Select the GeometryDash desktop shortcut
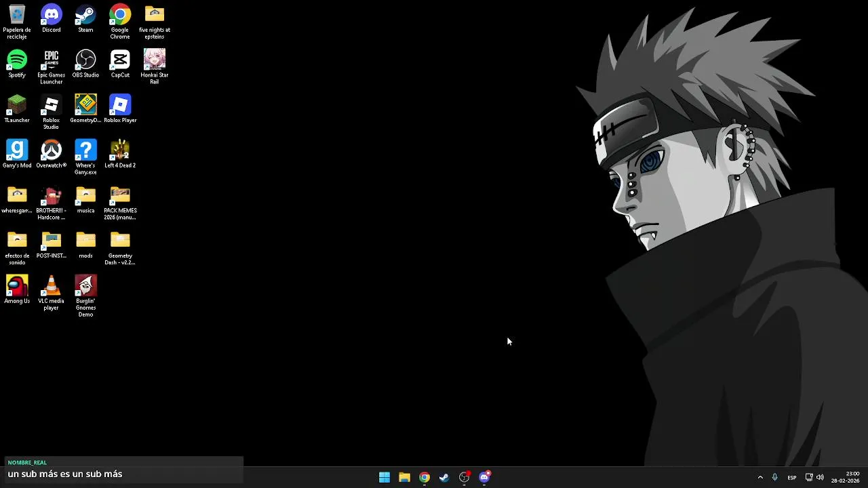The image size is (868, 488). click(85, 109)
